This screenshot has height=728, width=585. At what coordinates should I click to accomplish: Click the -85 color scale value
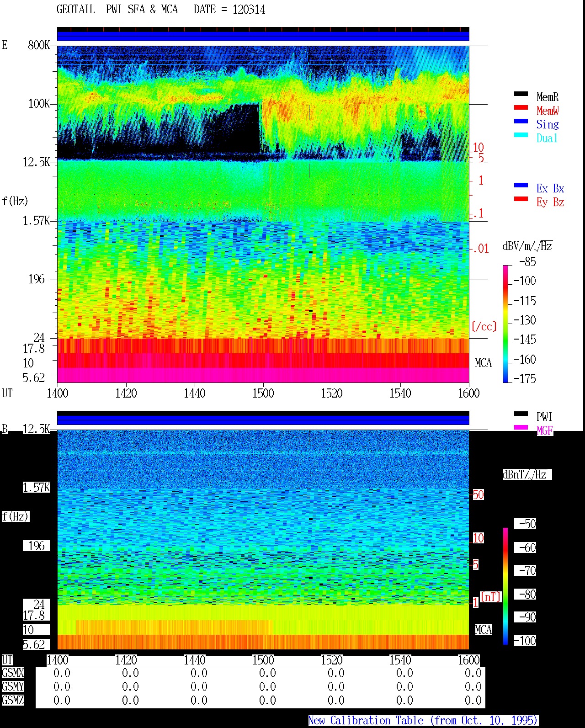pyautogui.click(x=528, y=262)
